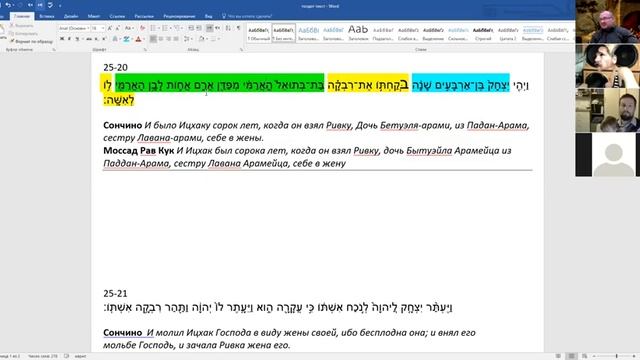Clear all formatting with the eraser icon
Viewport: 640px width, 360px height.
coord(142,28)
